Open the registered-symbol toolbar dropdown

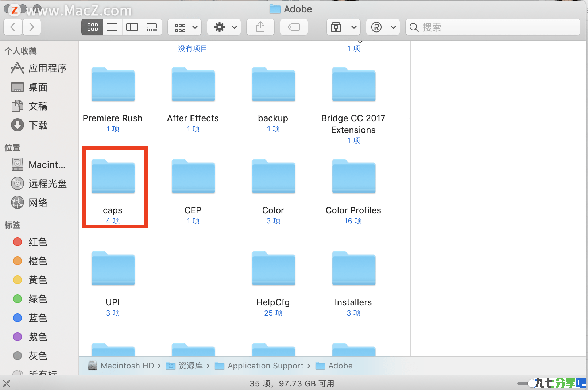click(x=383, y=27)
